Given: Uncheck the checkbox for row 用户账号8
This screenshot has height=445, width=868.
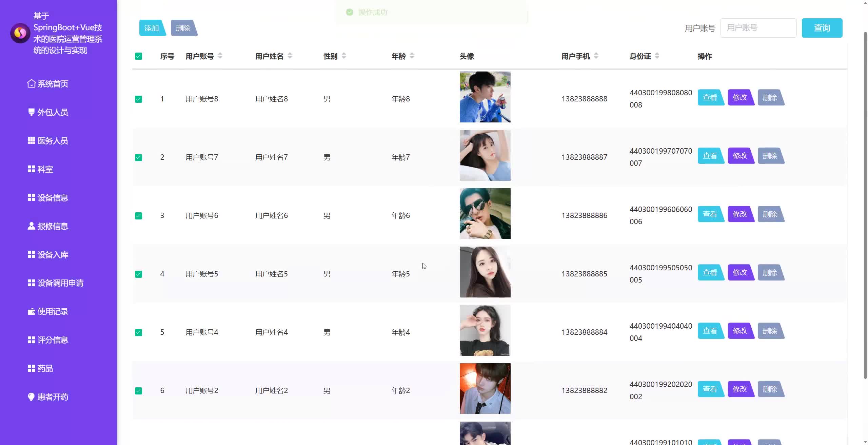Looking at the screenshot, I should [x=138, y=99].
